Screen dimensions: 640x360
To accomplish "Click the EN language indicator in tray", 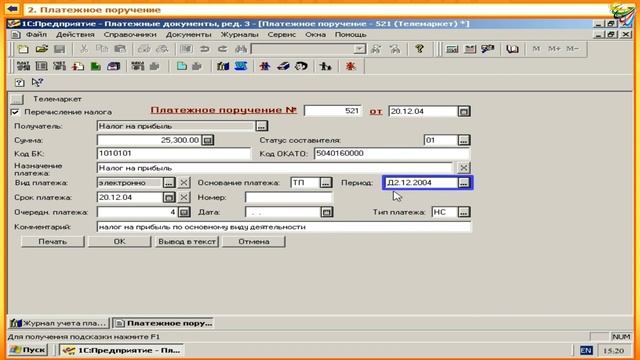I will pos(586,350).
